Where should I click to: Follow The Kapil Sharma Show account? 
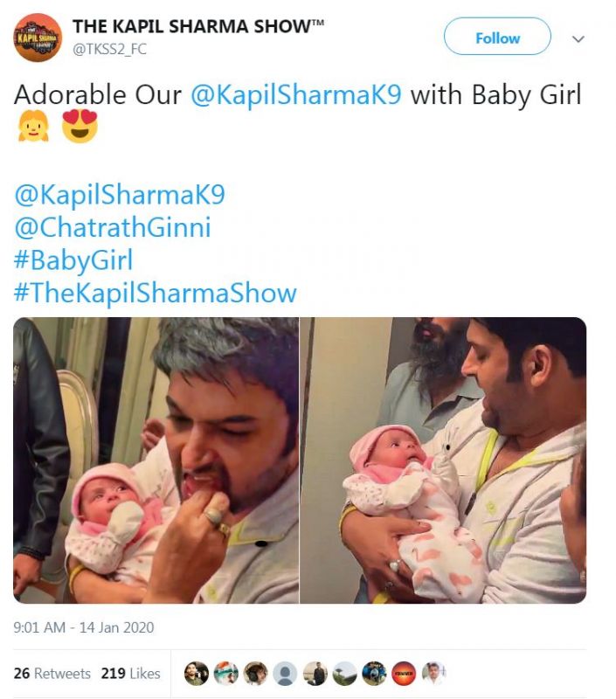point(497,37)
